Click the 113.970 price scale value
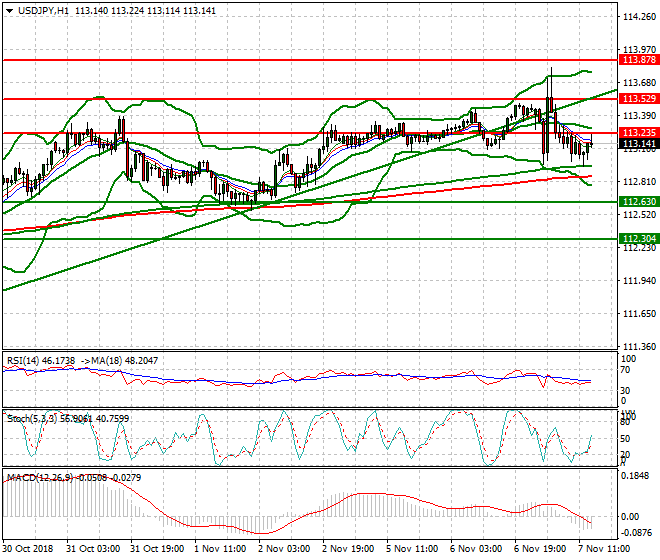660x560 pixels. click(x=639, y=50)
